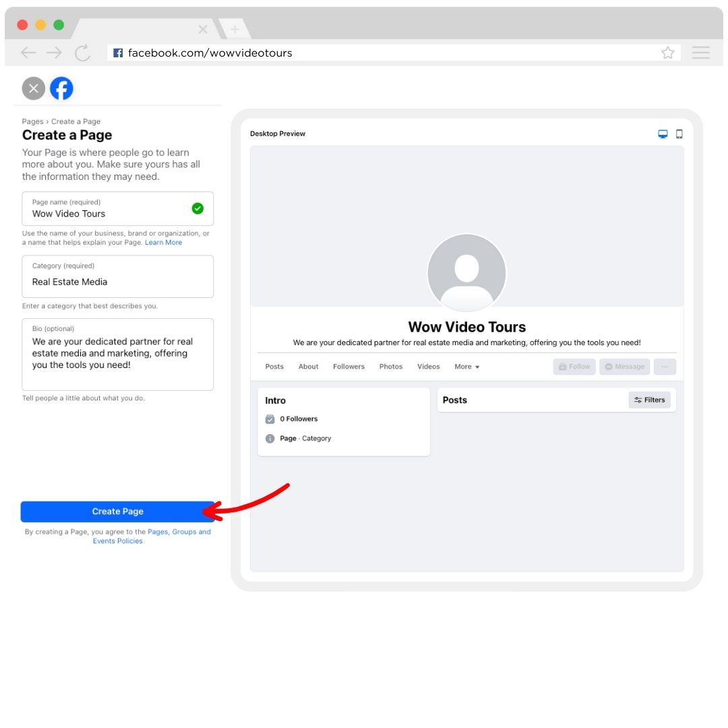Click the three-dot options button in preview
728x728 pixels.
665,367
